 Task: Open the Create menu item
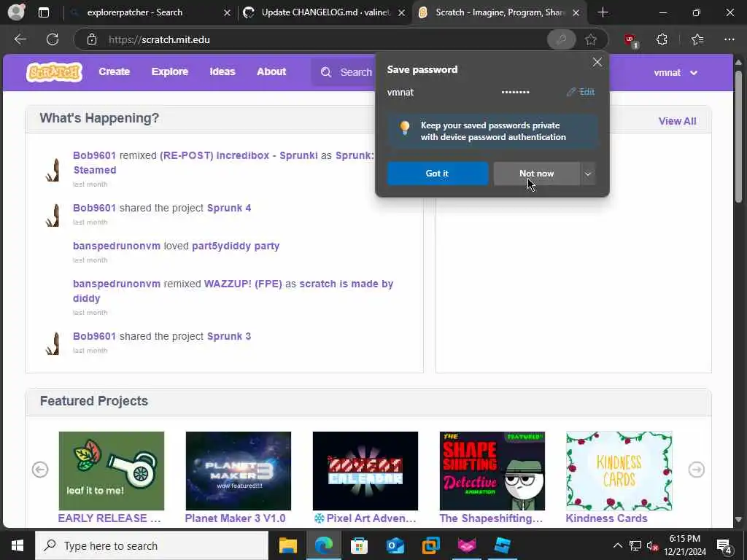point(115,72)
